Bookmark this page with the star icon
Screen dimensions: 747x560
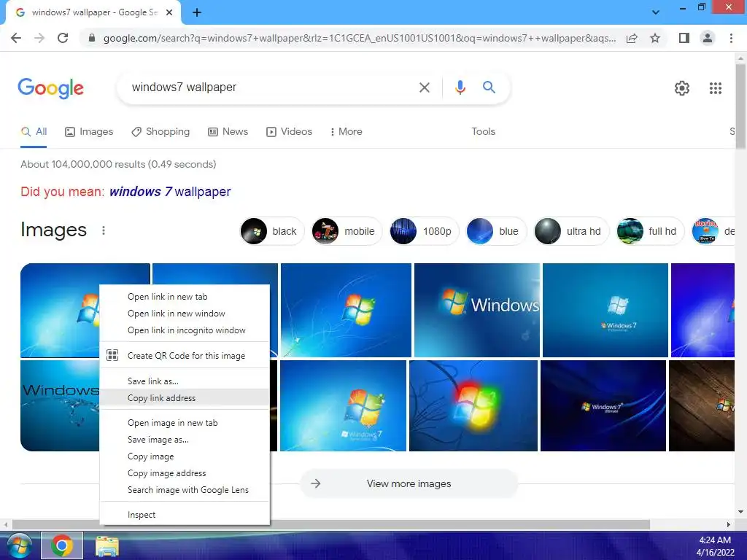click(655, 38)
